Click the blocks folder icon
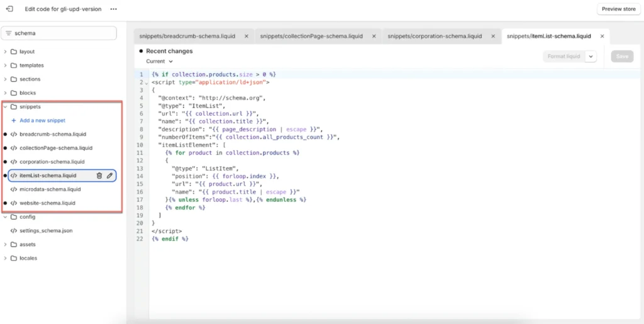This screenshot has height=324, width=644. pos(14,93)
